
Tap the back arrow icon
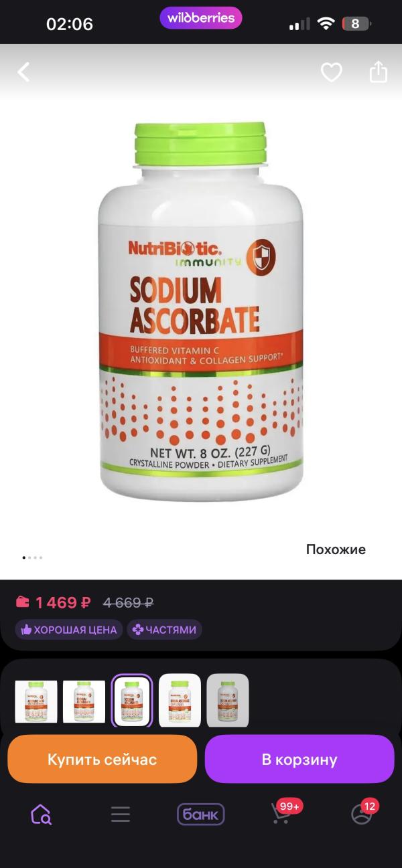[x=23, y=72]
